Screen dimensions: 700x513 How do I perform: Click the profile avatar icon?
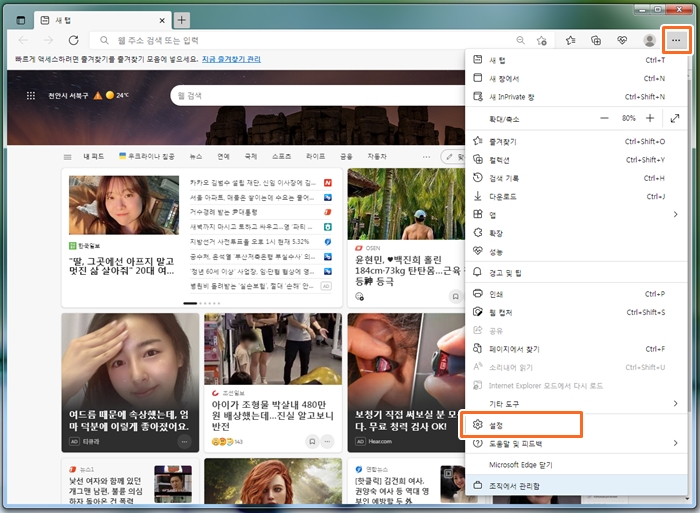650,41
